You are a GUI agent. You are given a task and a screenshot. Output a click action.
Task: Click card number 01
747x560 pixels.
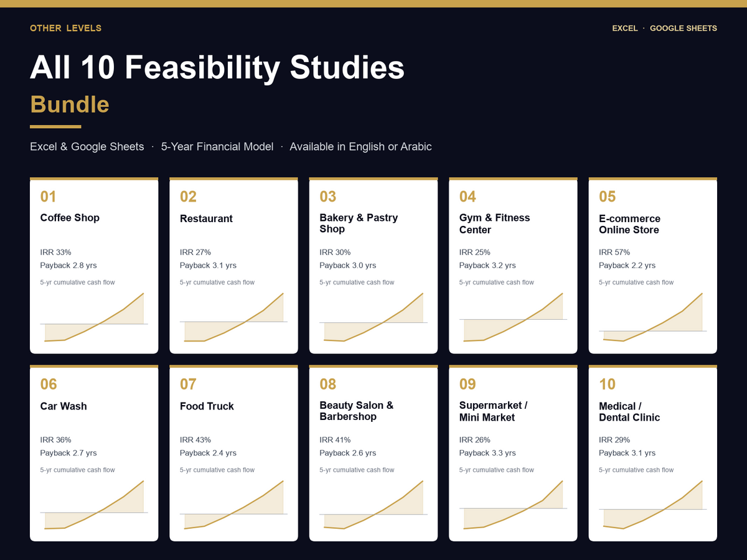point(48,197)
